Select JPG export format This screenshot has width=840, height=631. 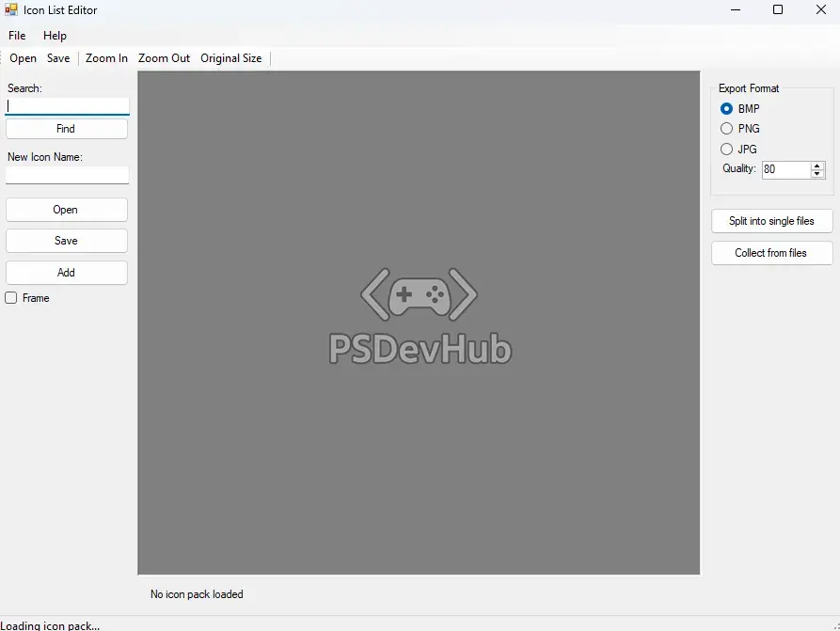pos(726,149)
